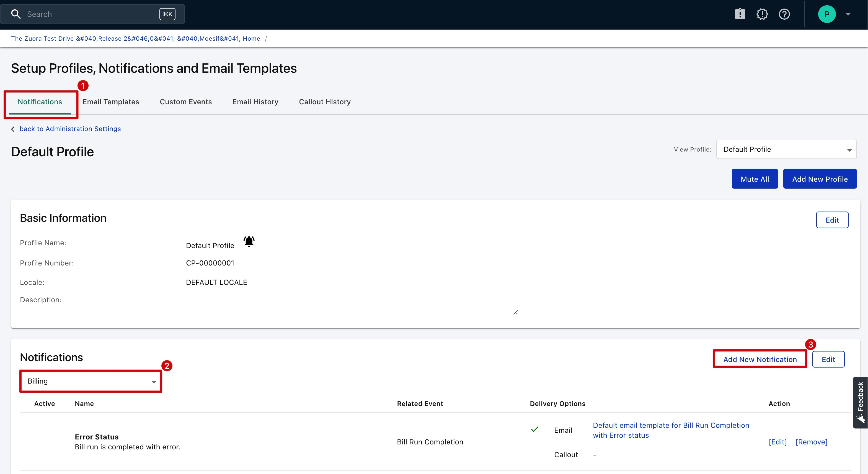Click Remove link for Error Status notification

coord(811,442)
